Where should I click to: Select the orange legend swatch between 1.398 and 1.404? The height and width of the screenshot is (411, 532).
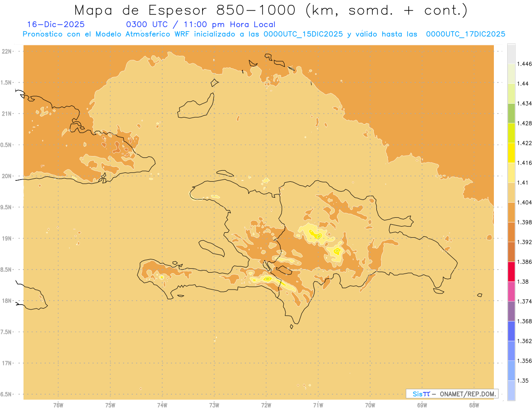tap(511, 212)
